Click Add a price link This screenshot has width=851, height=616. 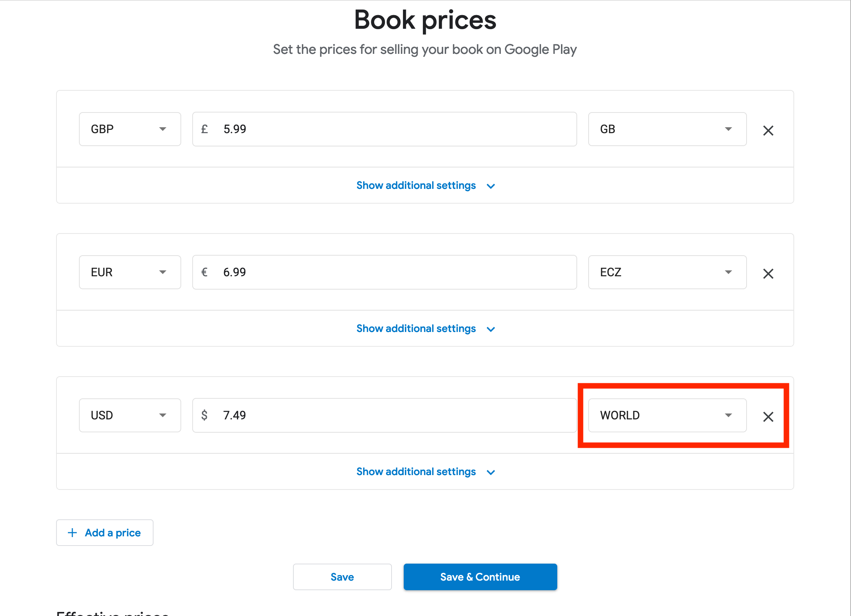click(x=113, y=532)
